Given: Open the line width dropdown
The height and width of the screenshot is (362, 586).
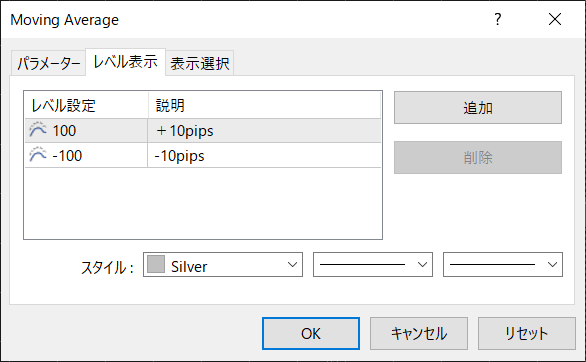Looking at the screenshot, I should point(503,264).
